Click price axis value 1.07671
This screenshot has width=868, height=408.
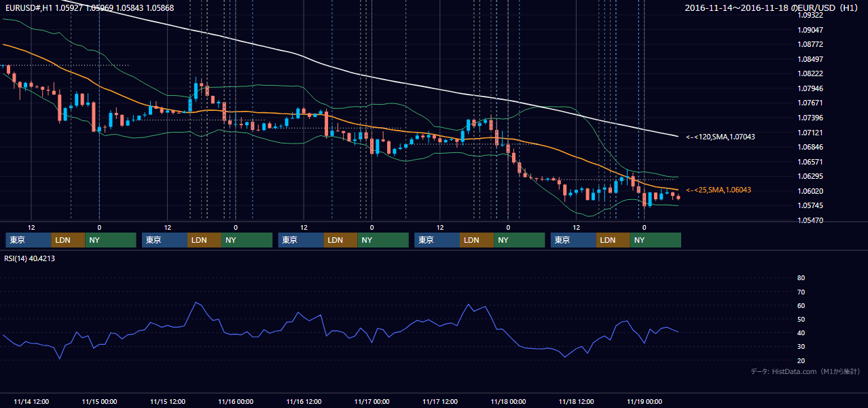[x=810, y=103]
